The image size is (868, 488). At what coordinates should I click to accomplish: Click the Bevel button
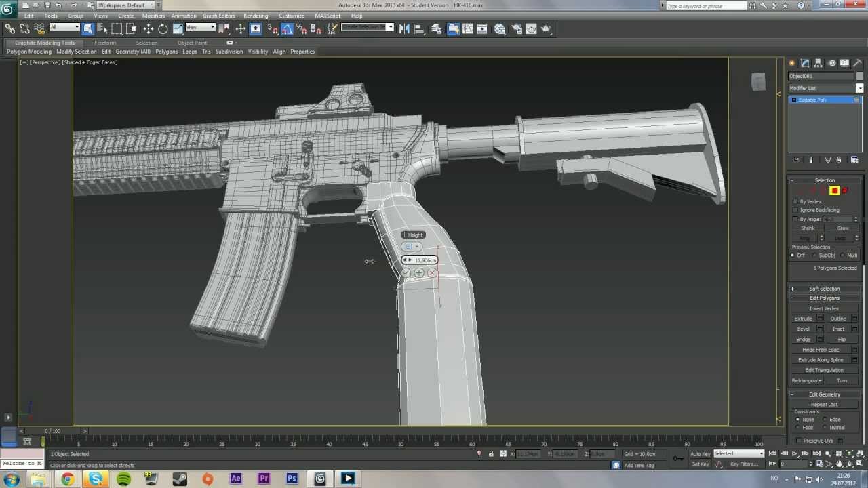803,329
